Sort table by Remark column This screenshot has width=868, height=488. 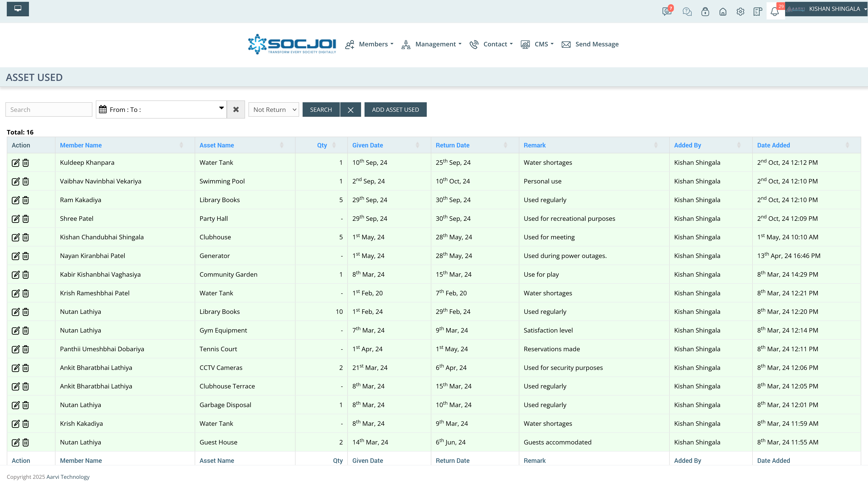coord(594,145)
